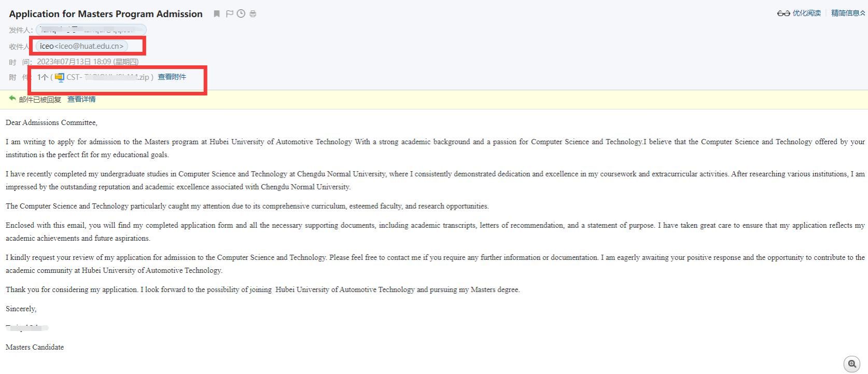Image resolution: width=868 pixels, height=374 pixels.
Task: Click the 邮件已被回复 status text
Action: click(40, 100)
